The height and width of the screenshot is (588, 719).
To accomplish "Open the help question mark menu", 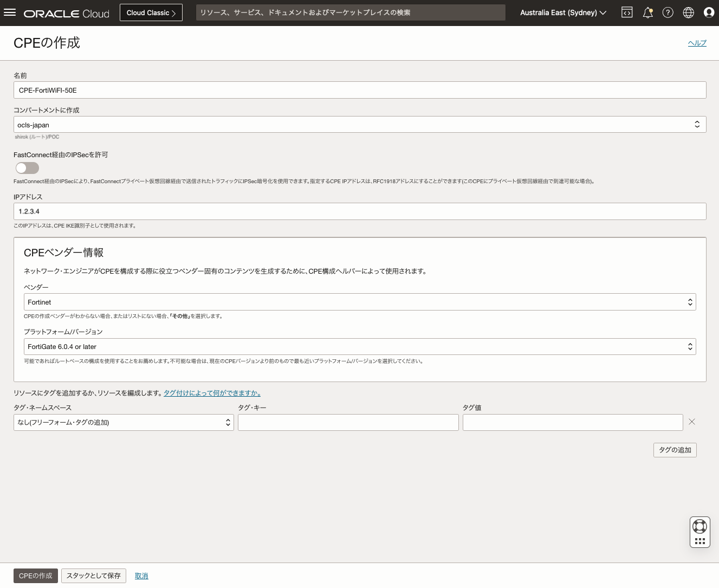I will pos(668,12).
